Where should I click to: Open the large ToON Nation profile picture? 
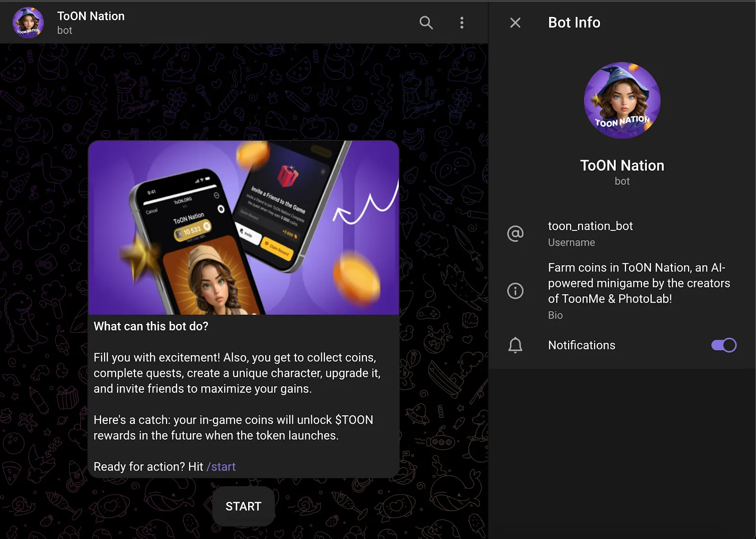622,100
